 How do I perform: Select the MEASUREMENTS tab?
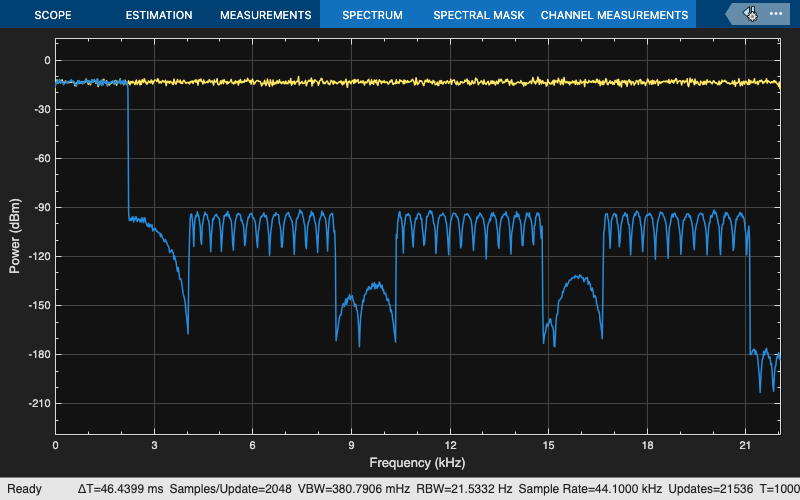pyautogui.click(x=265, y=15)
